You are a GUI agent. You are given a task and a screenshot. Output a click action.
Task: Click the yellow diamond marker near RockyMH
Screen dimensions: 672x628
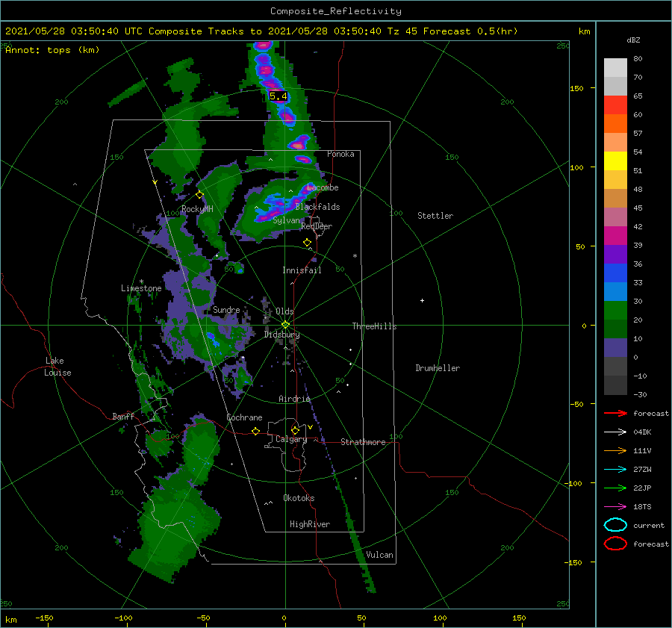[199, 195]
